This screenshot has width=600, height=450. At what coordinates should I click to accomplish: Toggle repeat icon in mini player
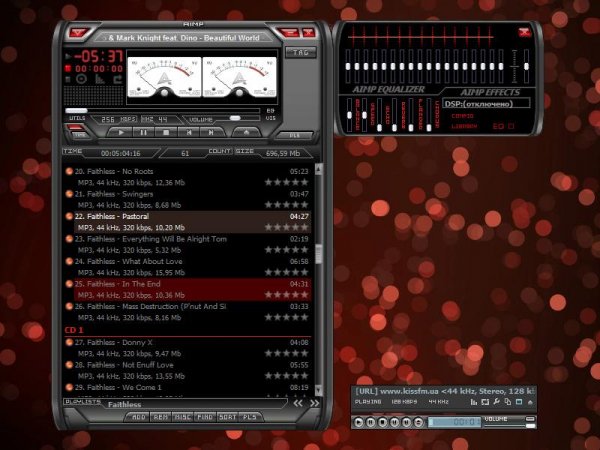click(x=485, y=402)
